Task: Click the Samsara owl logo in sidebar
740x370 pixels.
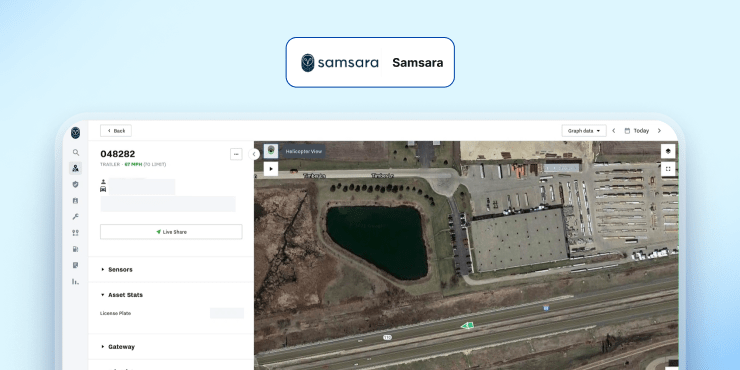Action: [x=76, y=133]
